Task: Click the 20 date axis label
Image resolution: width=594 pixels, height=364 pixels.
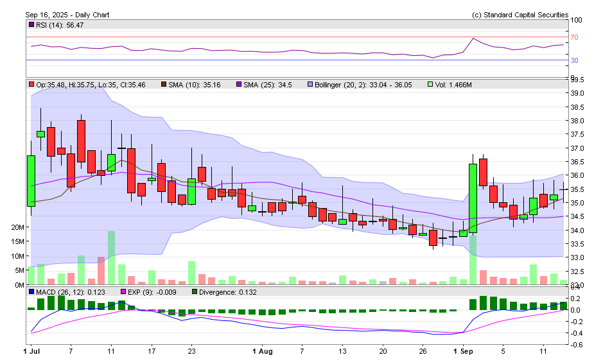Action: pos(383,352)
